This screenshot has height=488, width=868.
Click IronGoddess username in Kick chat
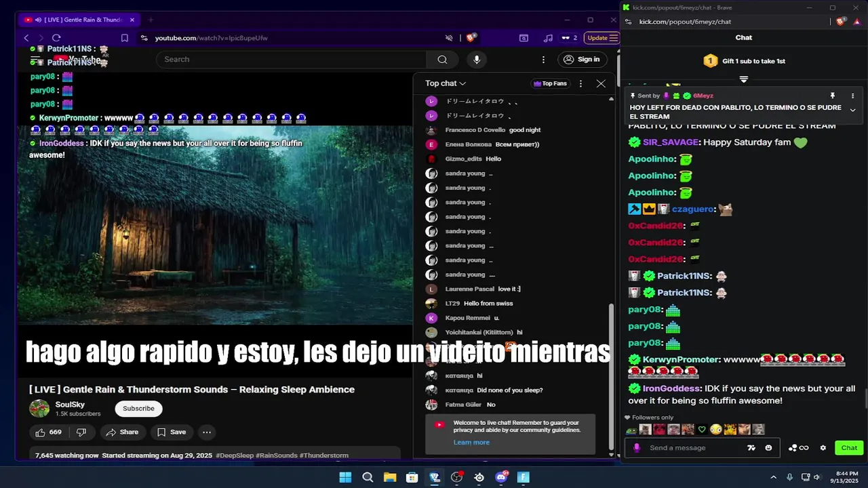coord(671,388)
